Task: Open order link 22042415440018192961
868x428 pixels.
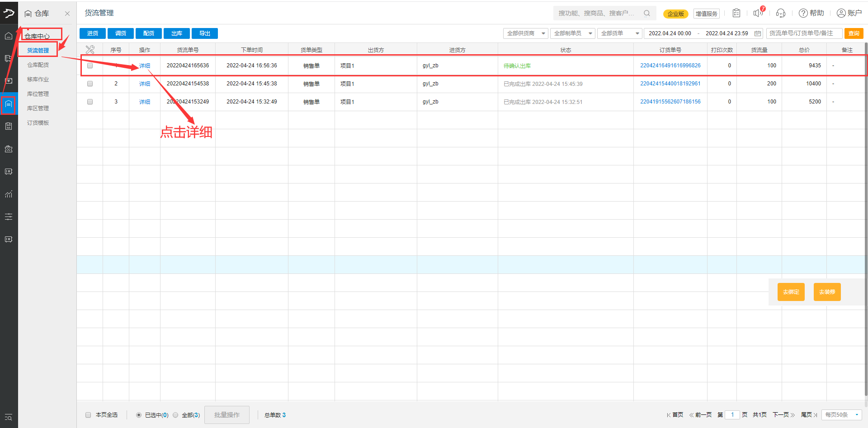Action: (x=670, y=84)
